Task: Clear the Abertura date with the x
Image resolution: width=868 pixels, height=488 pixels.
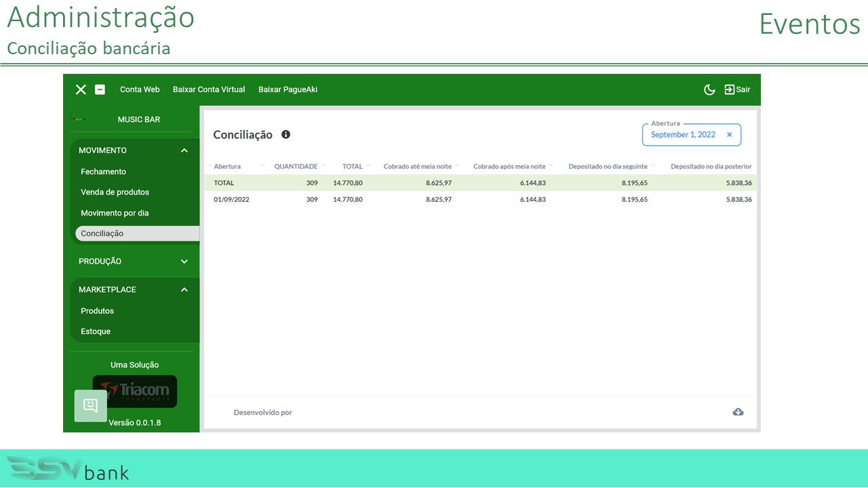Action: (x=730, y=135)
